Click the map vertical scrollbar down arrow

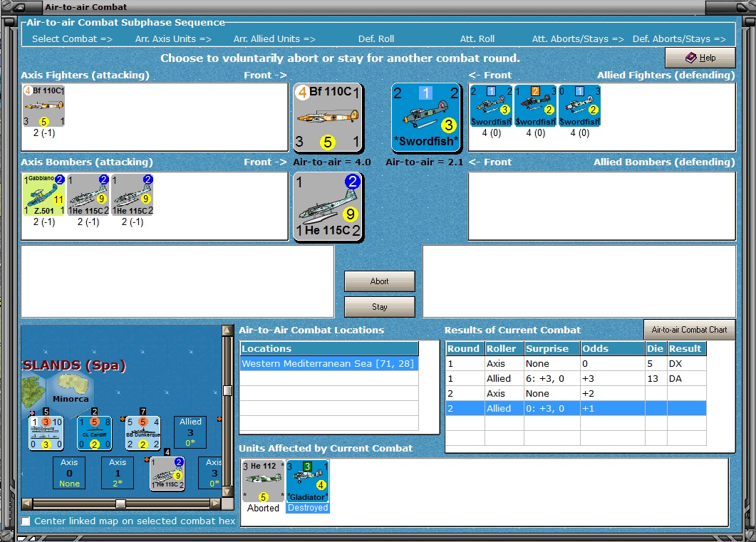pyautogui.click(x=227, y=492)
